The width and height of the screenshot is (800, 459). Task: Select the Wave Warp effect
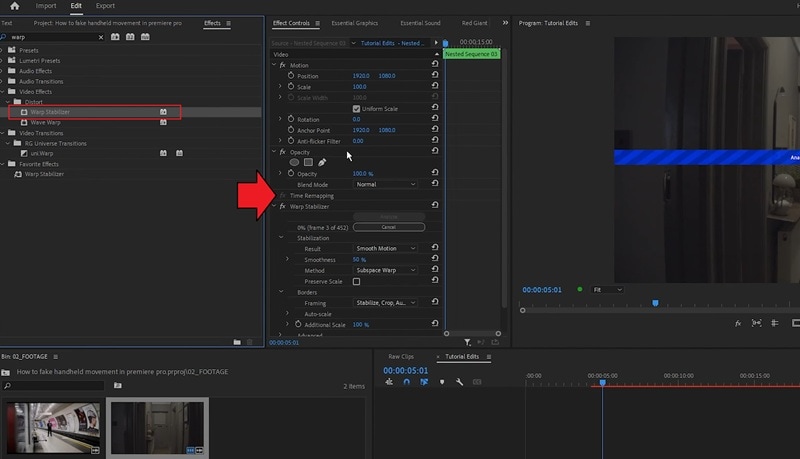point(45,122)
